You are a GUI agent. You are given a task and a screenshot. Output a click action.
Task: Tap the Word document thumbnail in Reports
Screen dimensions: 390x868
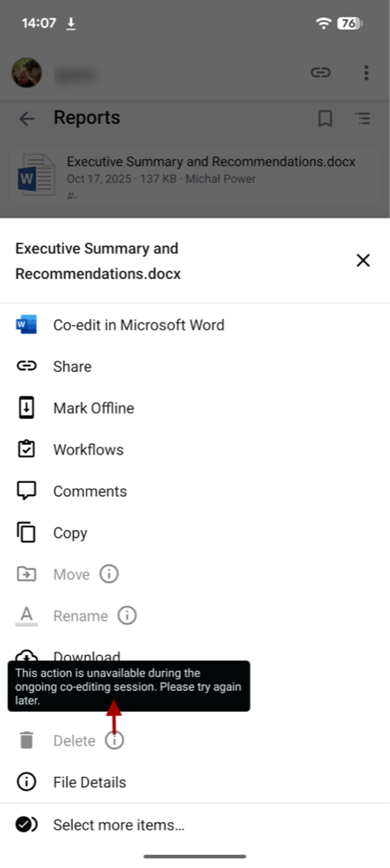tap(36, 175)
